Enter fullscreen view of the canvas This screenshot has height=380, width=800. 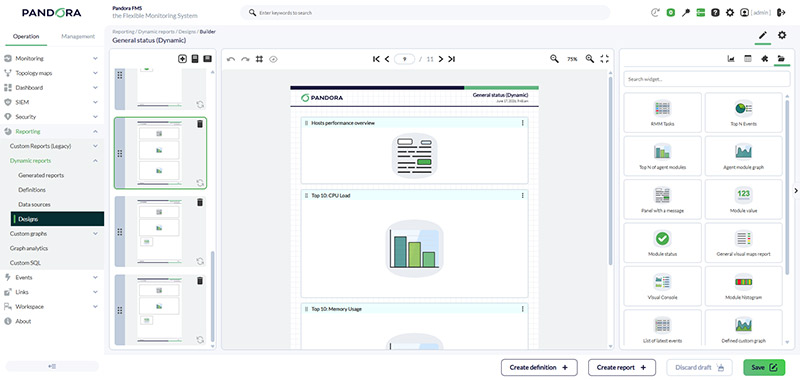pyautogui.click(x=605, y=59)
